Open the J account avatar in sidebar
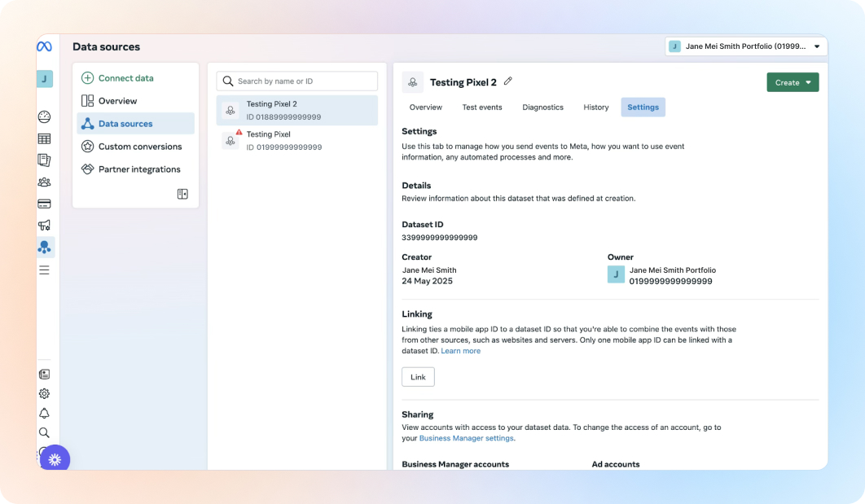Viewport: 865px width, 504px height. coord(45,79)
